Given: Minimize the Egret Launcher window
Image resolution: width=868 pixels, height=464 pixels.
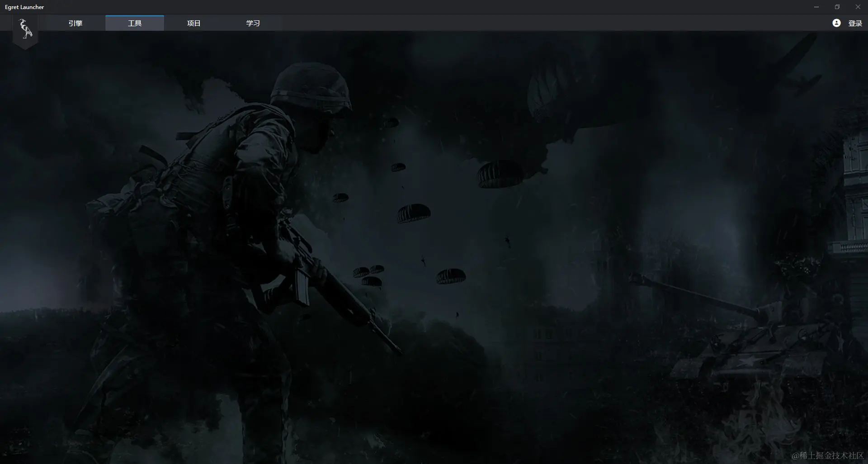Looking at the screenshot, I should click(x=816, y=7).
